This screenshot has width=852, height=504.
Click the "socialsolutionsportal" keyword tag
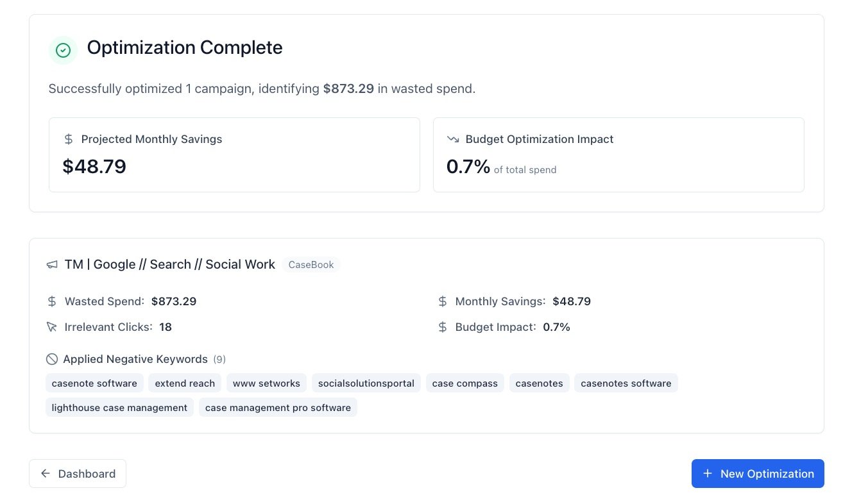pyautogui.click(x=366, y=383)
